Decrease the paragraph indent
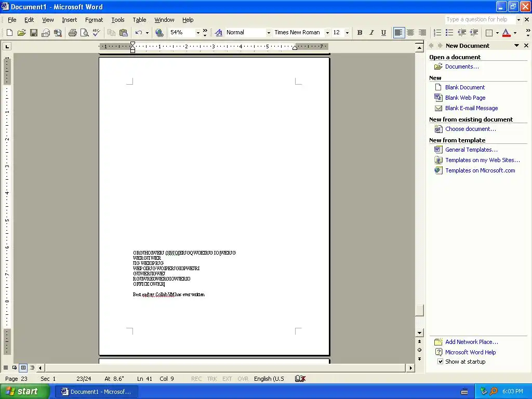532x399 pixels. point(461,33)
